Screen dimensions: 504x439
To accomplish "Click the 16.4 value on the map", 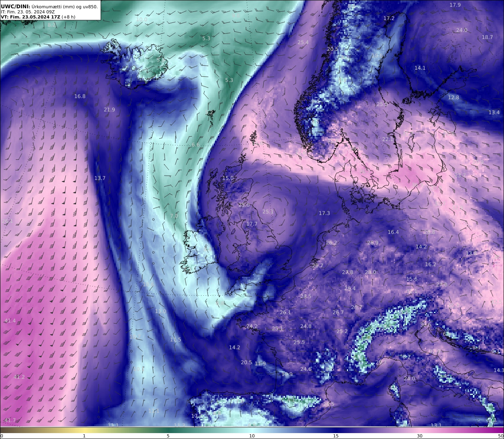I will click(393, 232).
